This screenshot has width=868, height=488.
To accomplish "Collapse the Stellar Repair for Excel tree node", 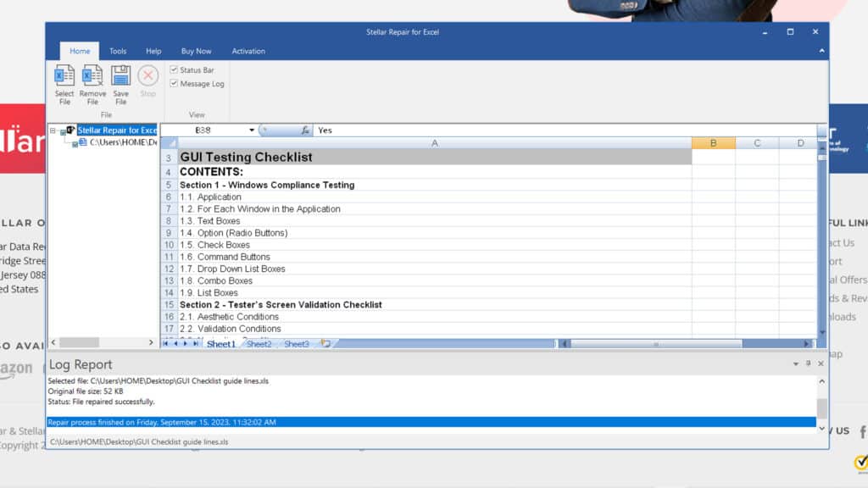I will (x=53, y=130).
